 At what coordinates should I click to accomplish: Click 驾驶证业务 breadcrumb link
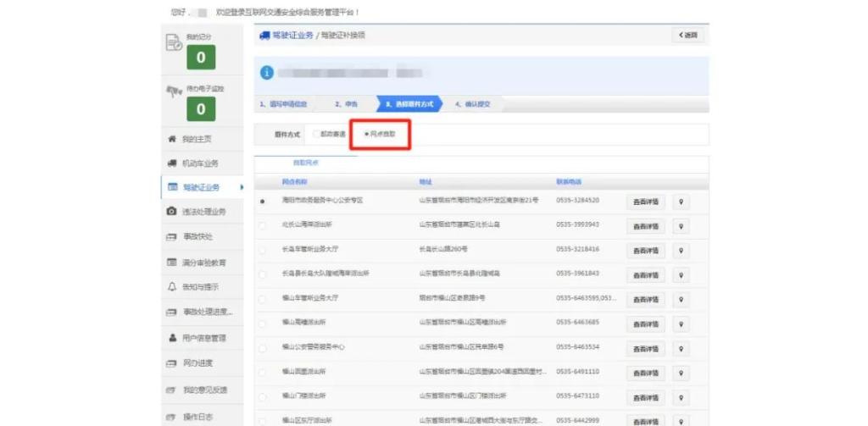pos(292,36)
